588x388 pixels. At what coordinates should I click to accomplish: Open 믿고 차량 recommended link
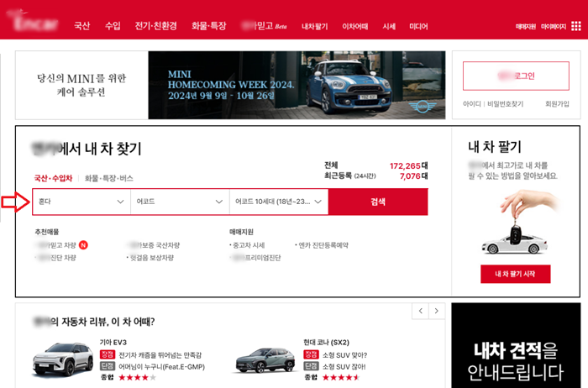(x=56, y=245)
